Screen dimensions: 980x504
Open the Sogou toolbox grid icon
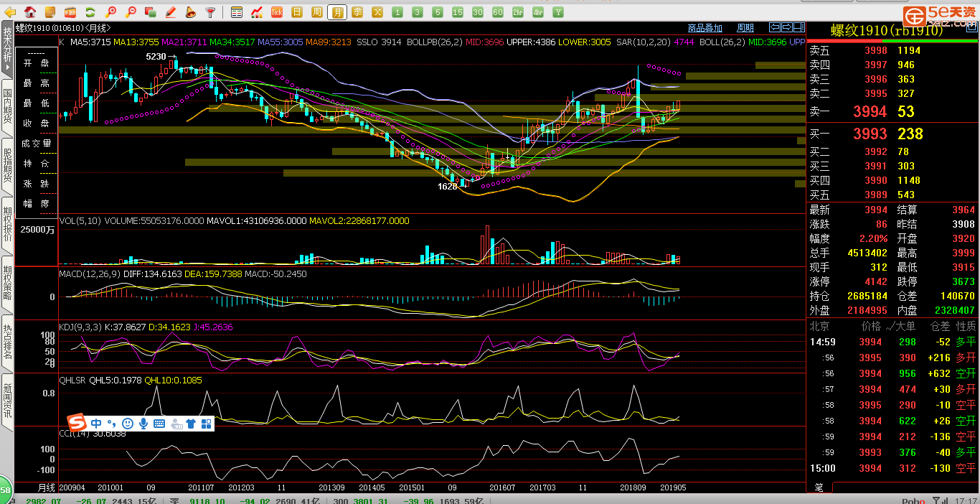coord(207,424)
